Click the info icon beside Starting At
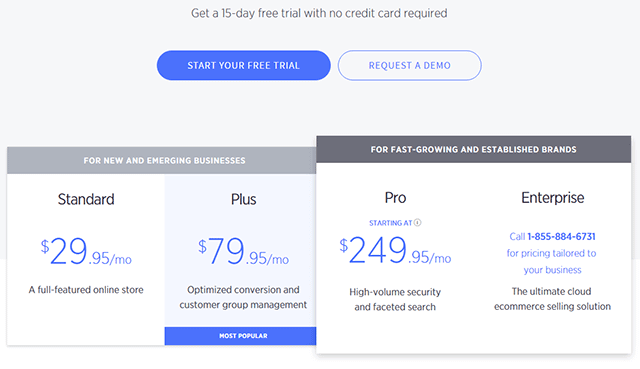This screenshot has width=640, height=369. (417, 222)
